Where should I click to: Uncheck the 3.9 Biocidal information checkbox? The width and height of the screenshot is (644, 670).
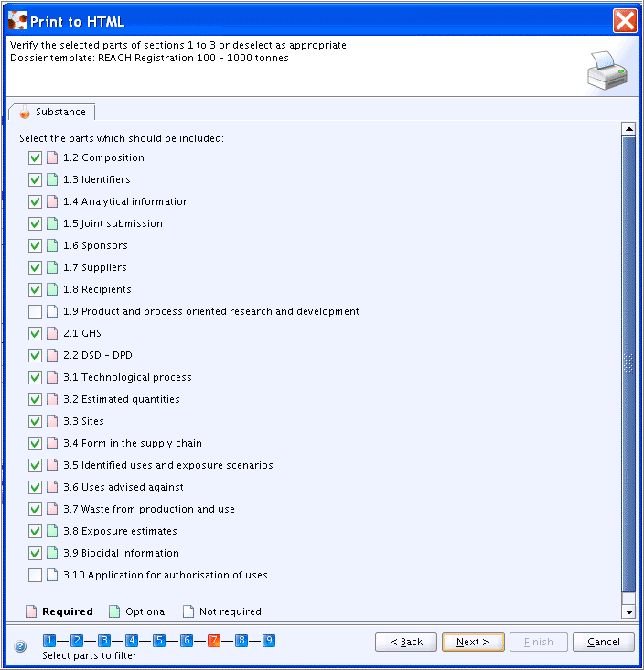click(x=35, y=553)
